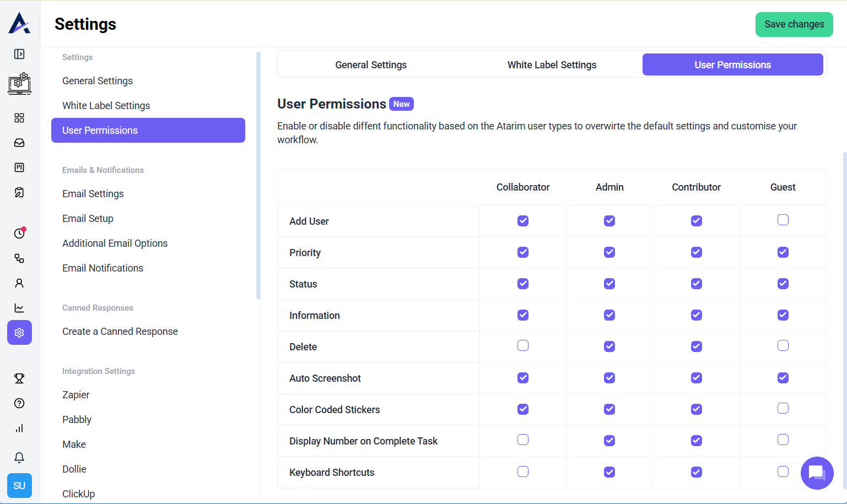Click the Atarim logo icon
Image resolution: width=847 pixels, height=504 pixels.
[19, 23]
